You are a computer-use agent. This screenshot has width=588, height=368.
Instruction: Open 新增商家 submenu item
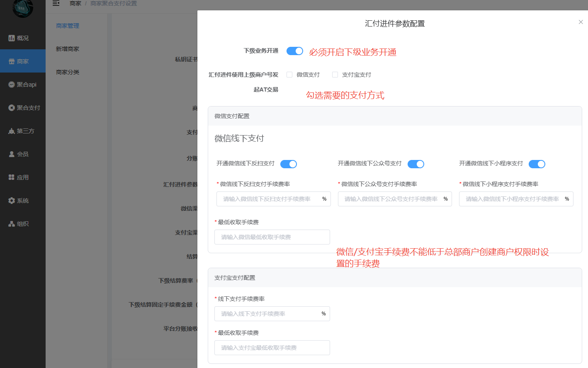tap(68, 49)
